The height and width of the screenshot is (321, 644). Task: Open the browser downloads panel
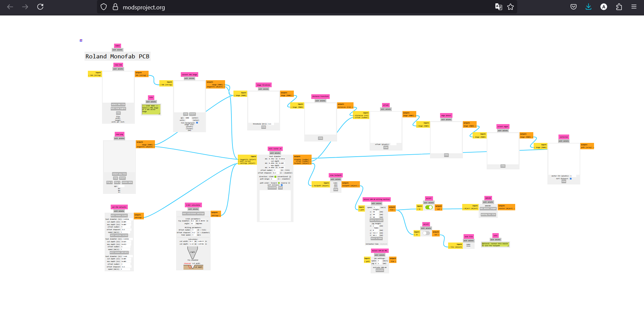(x=589, y=7)
